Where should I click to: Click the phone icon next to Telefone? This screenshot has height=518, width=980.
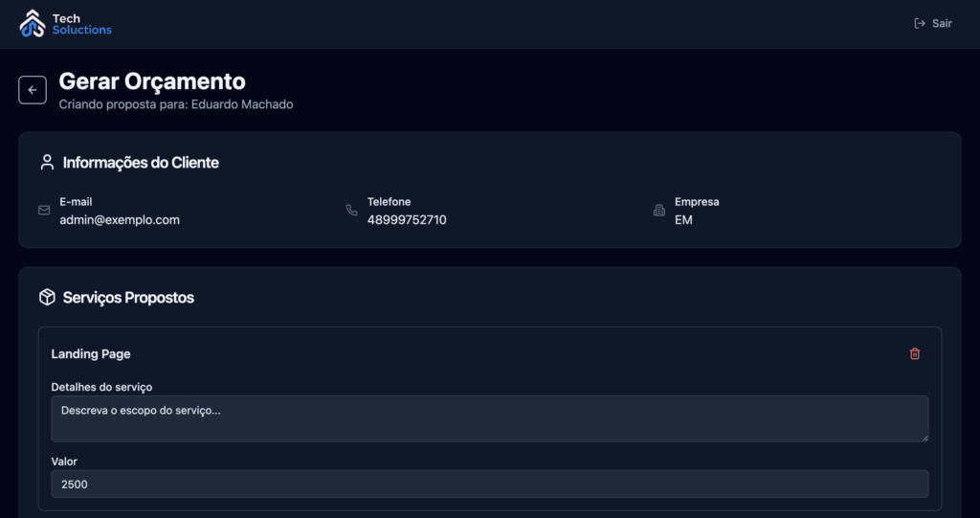tap(351, 211)
